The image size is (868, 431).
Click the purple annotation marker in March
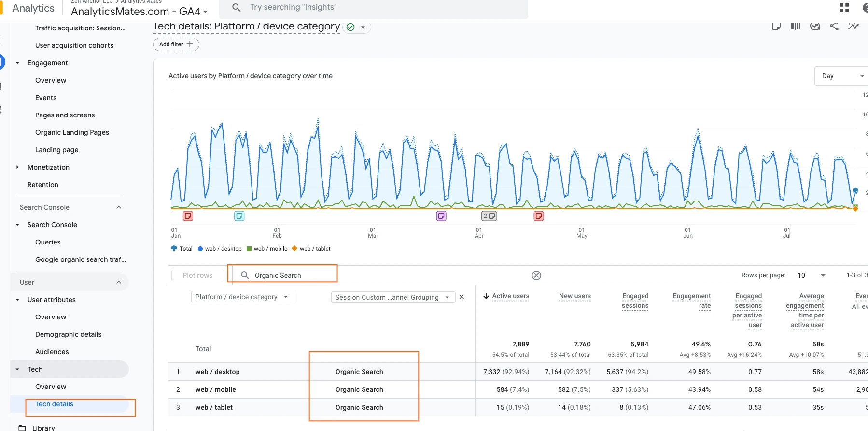pos(441,216)
